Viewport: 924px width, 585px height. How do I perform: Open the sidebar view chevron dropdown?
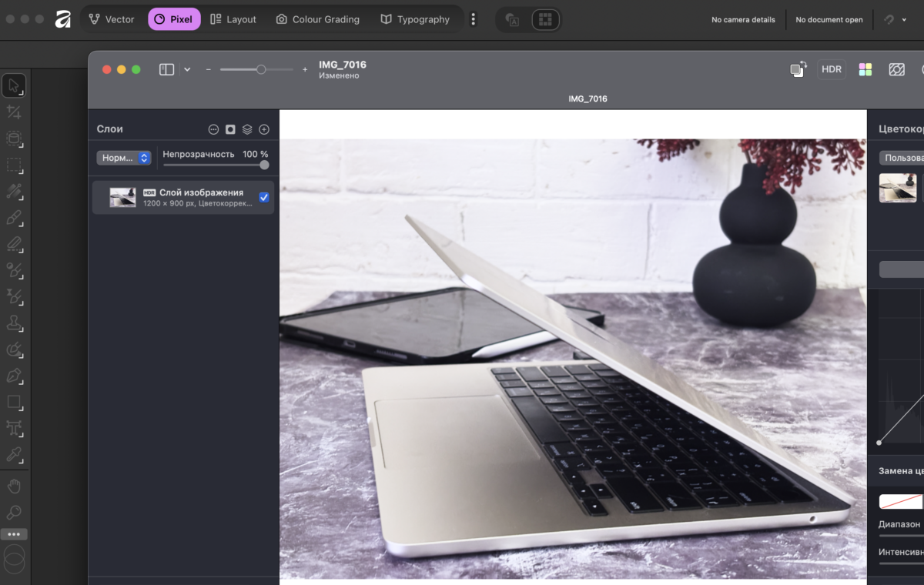click(187, 69)
